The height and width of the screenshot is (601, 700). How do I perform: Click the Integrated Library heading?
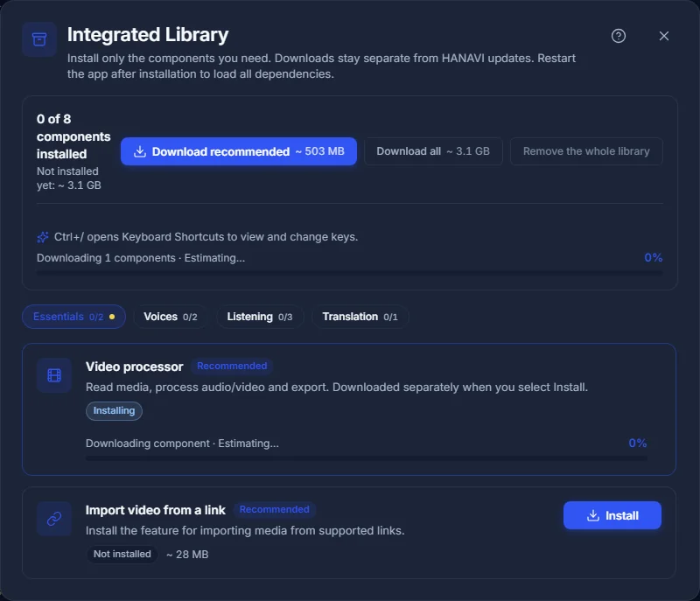(148, 35)
